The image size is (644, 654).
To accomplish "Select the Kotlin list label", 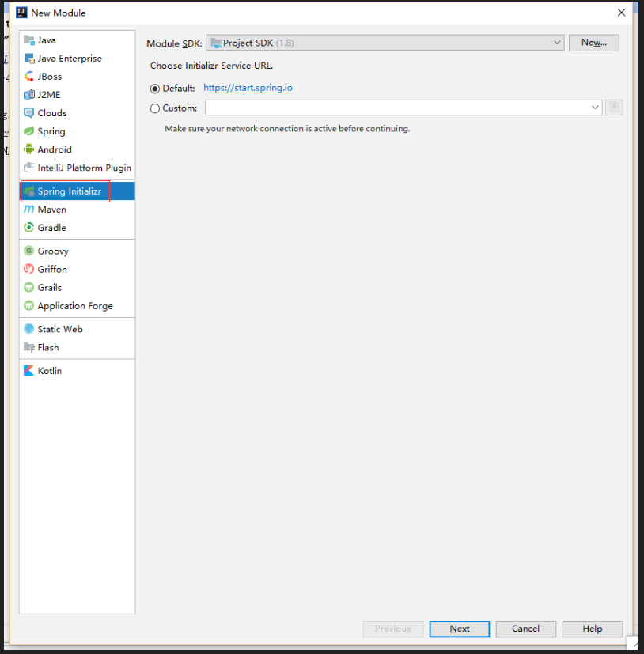I will tap(50, 371).
